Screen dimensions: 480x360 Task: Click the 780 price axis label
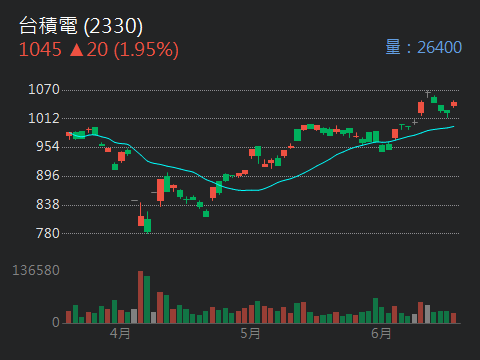[48, 233]
